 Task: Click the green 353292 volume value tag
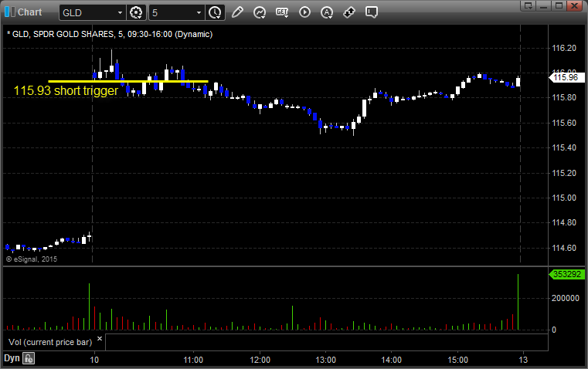click(567, 274)
